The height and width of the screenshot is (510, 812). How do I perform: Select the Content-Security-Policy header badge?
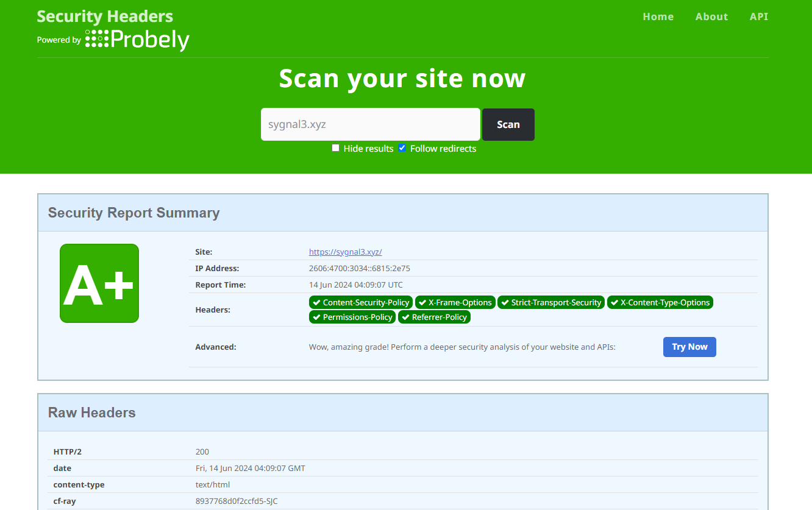tap(360, 302)
